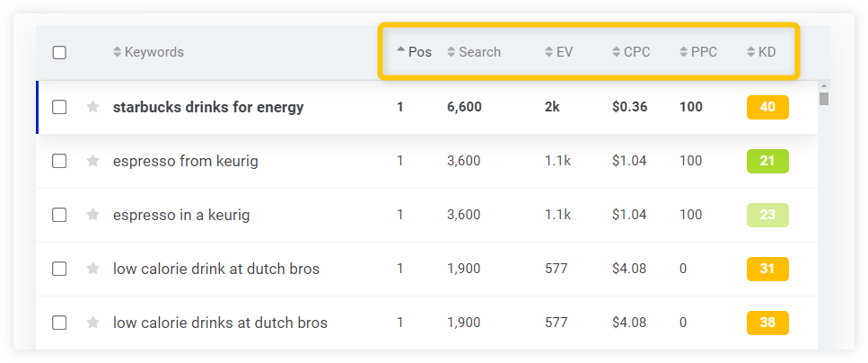This screenshot has height=363, width=868.
Task: Open the 'espresso in a keurig' keyword row
Action: click(181, 215)
